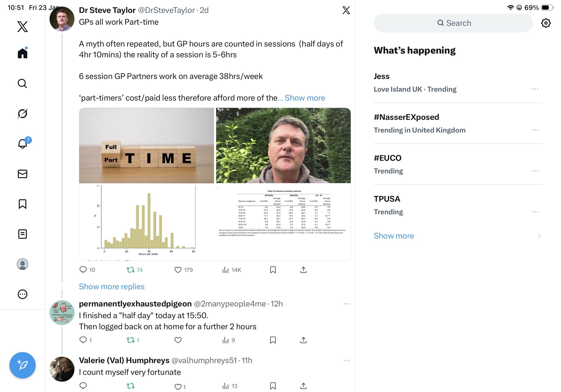This screenshot has width=561, height=392.
Task: Bookmark the permanentlyexhaustedpigeon reply
Action: click(273, 340)
